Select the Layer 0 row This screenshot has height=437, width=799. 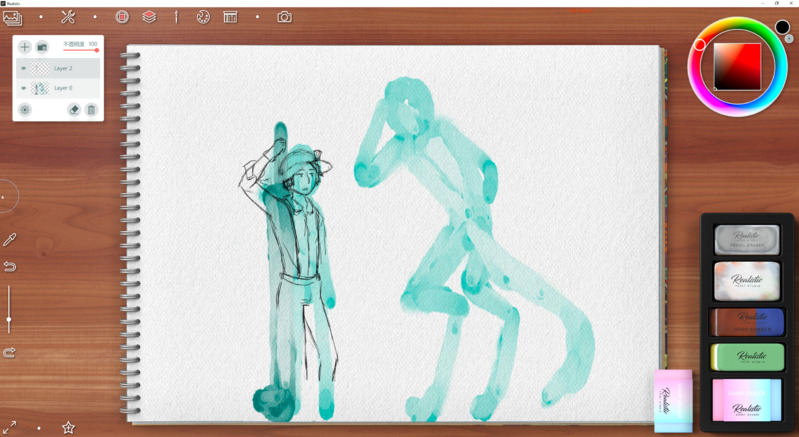(58, 88)
